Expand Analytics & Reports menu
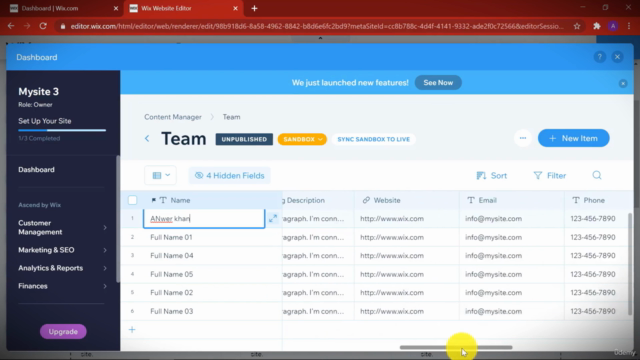Screen dimensions: 640x360 [62, 268]
